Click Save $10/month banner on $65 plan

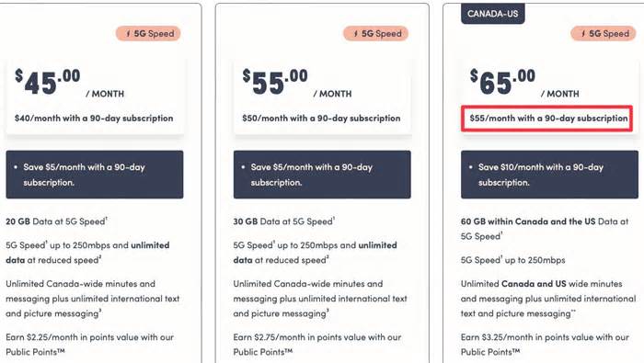(549, 175)
